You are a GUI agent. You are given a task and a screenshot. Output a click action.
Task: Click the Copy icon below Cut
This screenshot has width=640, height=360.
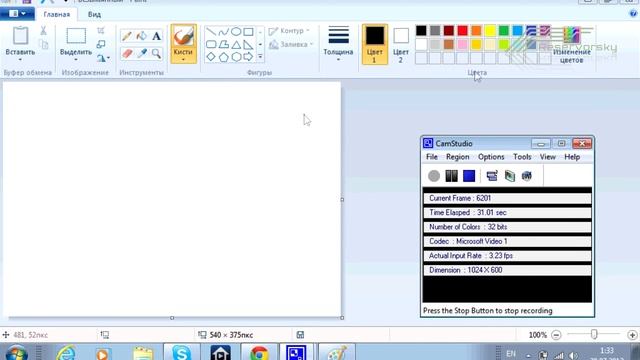pyautogui.click(x=44, y=44)
